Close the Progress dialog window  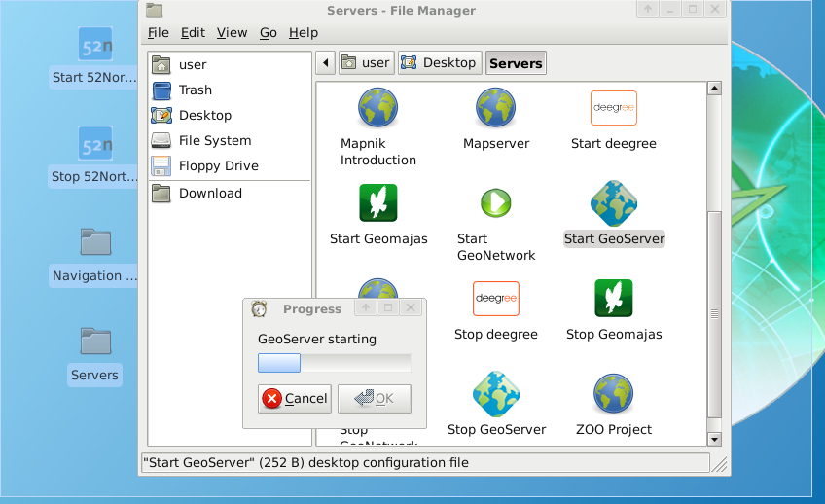coord(411,307)
